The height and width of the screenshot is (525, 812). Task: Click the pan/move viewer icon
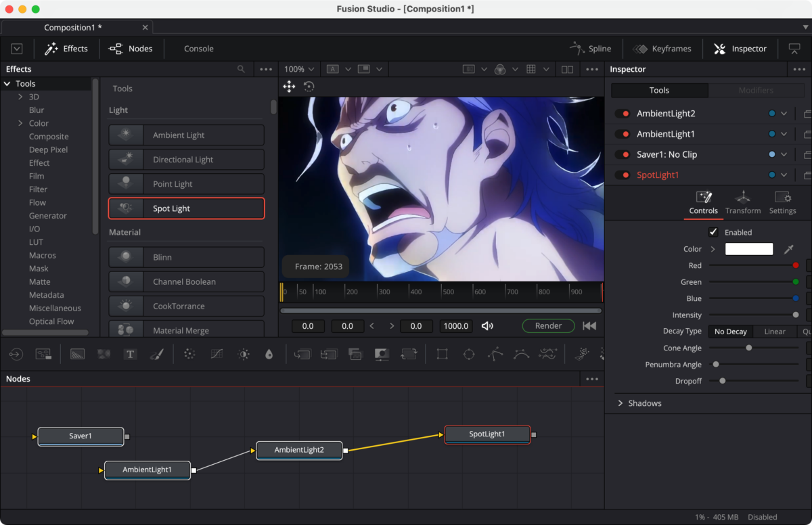point(289,86)
